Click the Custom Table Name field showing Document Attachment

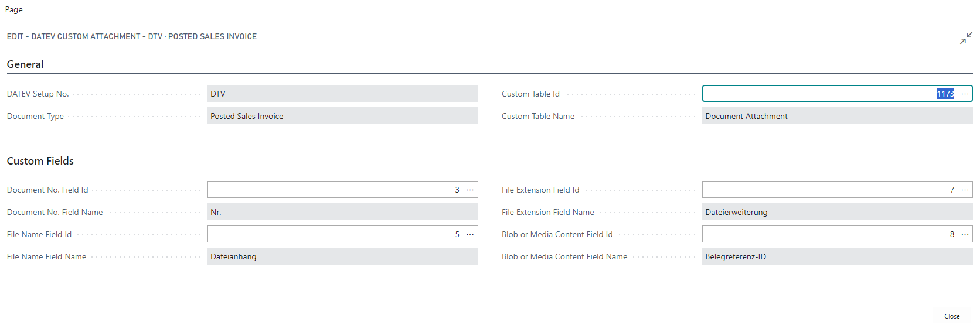click(837, 116)
